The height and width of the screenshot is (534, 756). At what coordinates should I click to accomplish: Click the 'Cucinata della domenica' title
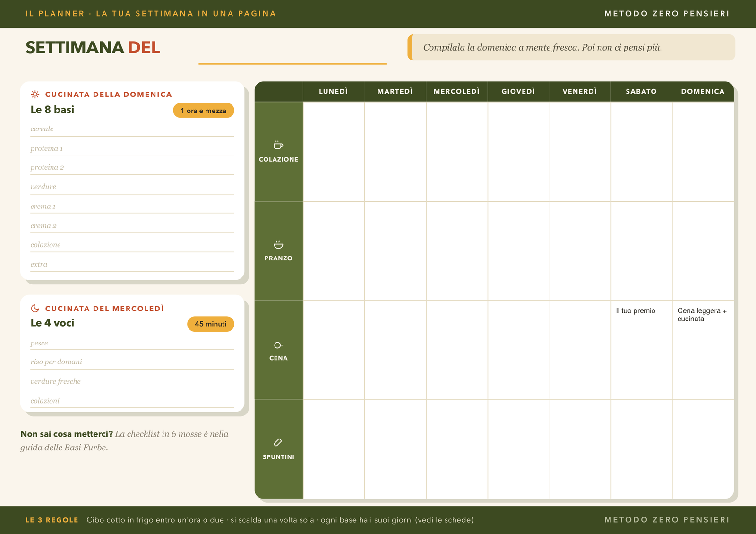(x=109, y=95)
